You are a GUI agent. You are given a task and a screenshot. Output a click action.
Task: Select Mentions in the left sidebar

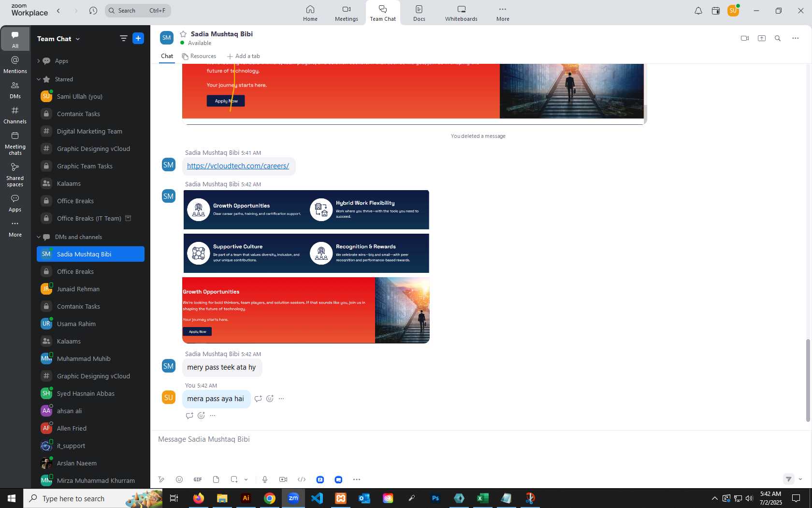tap(15, 65)
